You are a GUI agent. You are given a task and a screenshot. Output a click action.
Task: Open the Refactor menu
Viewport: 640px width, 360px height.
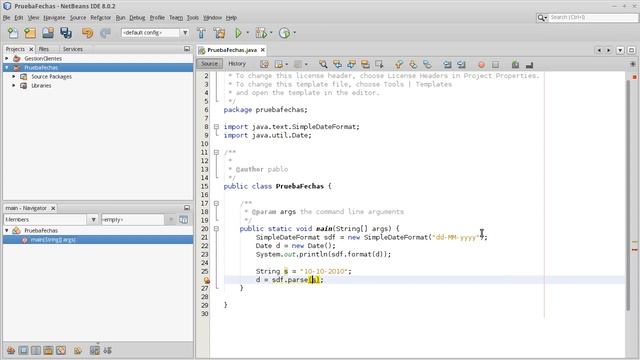tap(101, 18)
